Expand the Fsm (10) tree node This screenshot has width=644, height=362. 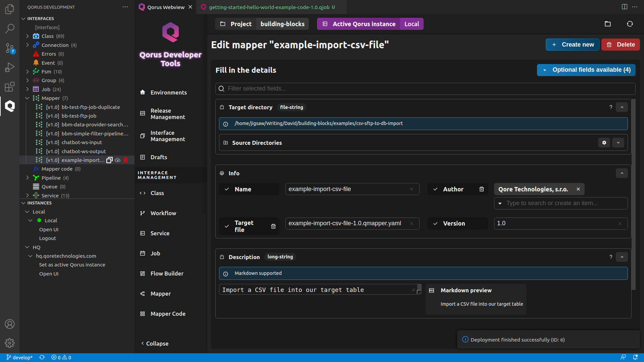tap(28, 71)
